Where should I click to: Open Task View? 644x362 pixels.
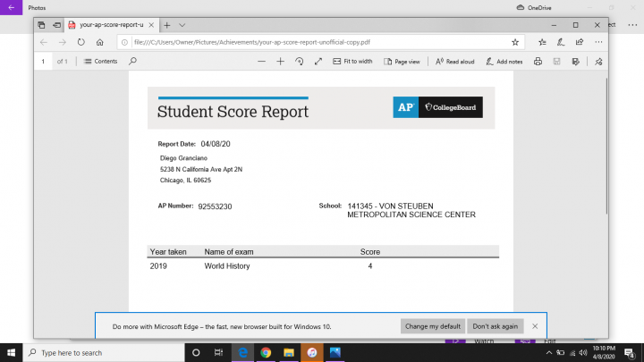218,352
